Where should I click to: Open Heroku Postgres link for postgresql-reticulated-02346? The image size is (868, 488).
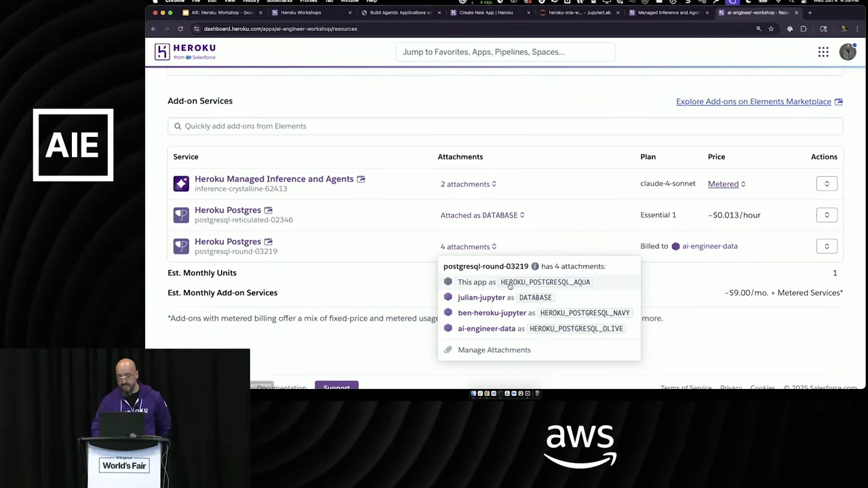pyautogui.click(x=228, y=210)
